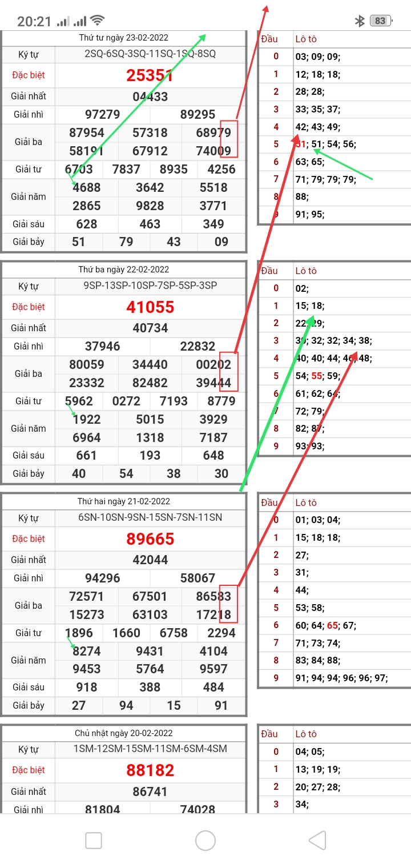The height and width of the screenshot is (868, 411).
Task: Select special prize number 41055
Action: coord(150,307)
